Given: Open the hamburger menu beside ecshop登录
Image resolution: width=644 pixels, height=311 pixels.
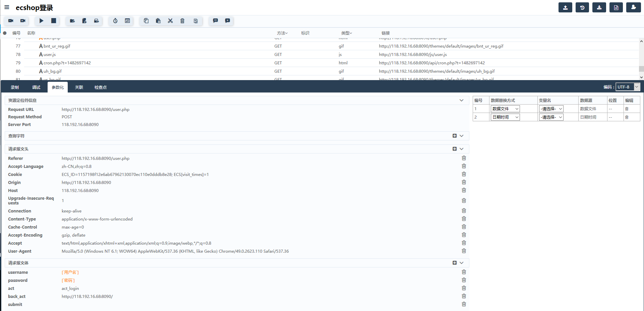Looking at the screenshot, I should pos(7,7).
